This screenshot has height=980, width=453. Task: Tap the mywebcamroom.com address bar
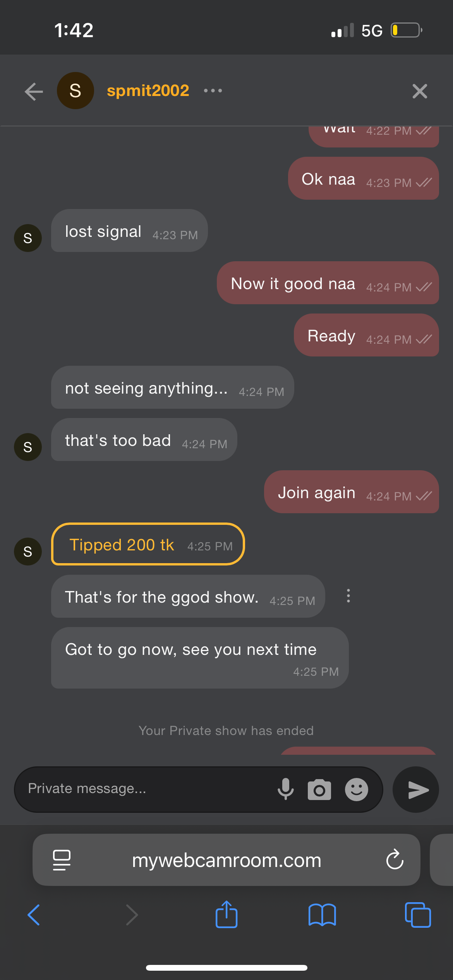tap(226, 860)
